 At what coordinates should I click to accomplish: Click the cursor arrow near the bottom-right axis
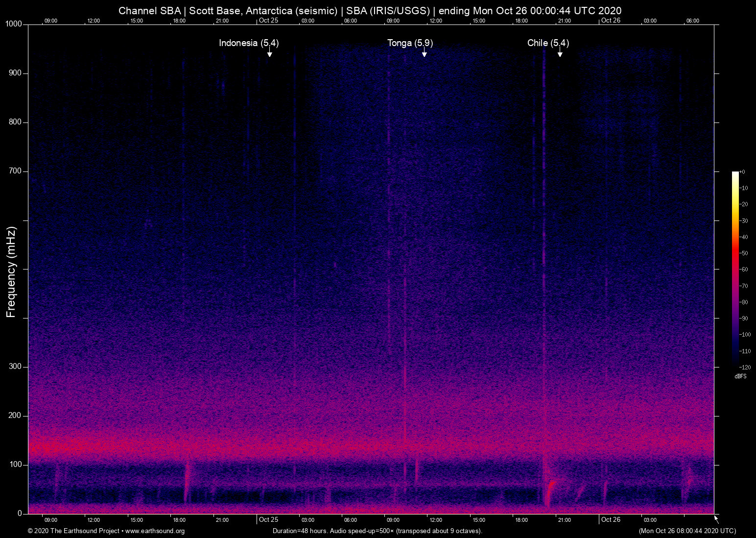tap(715, 518)
